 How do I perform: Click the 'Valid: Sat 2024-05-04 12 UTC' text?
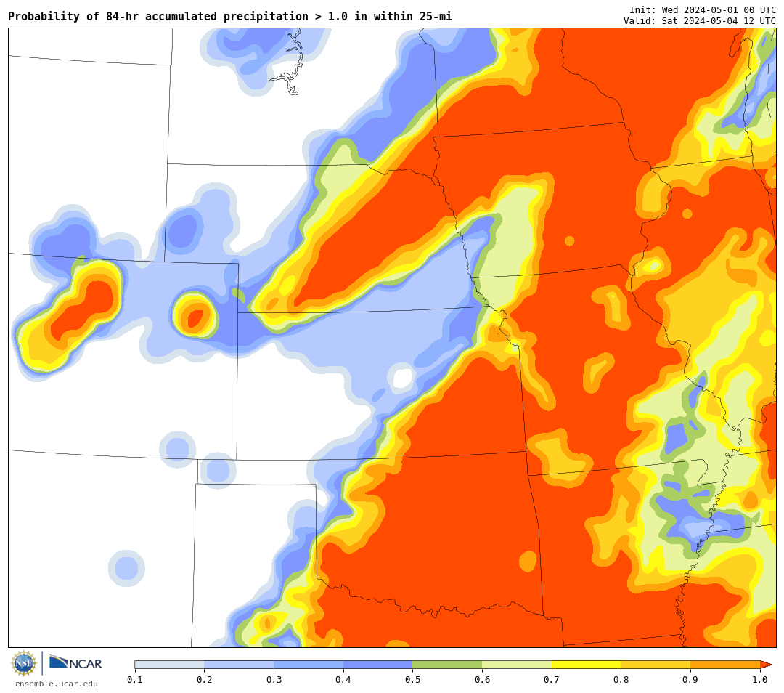700,20
